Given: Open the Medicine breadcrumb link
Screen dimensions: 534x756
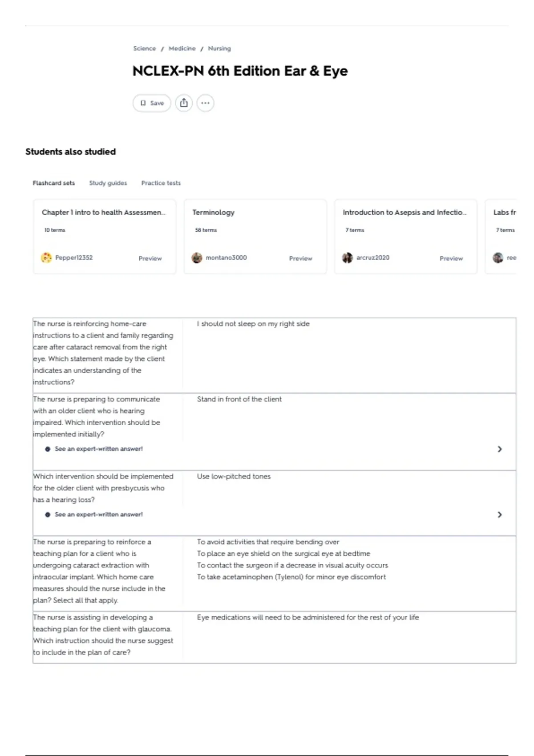Looking at the screenshot, I should point(182,48).
